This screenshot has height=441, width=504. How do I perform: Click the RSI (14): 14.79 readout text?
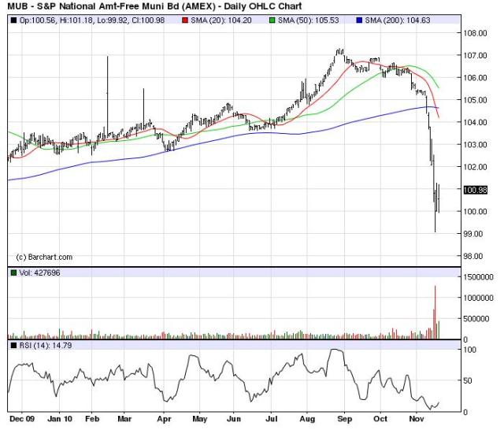pyautogui.click(x=47, y=346)
